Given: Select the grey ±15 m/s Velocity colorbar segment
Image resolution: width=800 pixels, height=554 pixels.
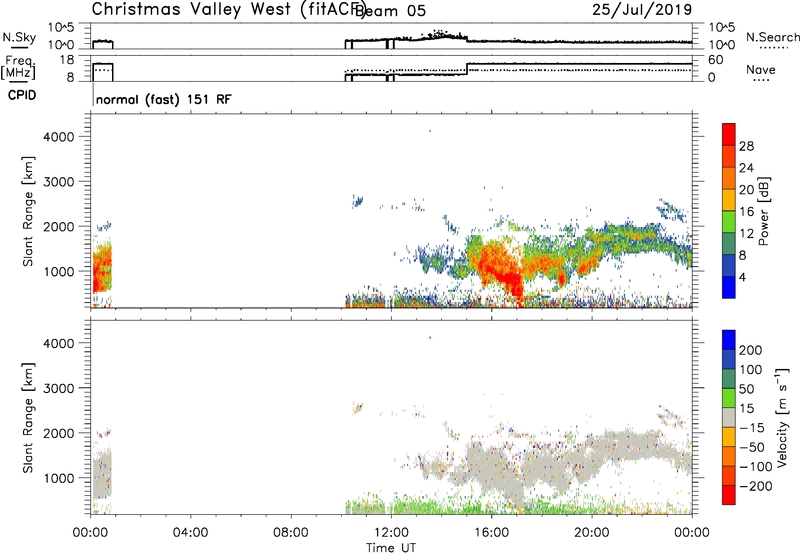Looking at the screenshot, I should 729,417.
